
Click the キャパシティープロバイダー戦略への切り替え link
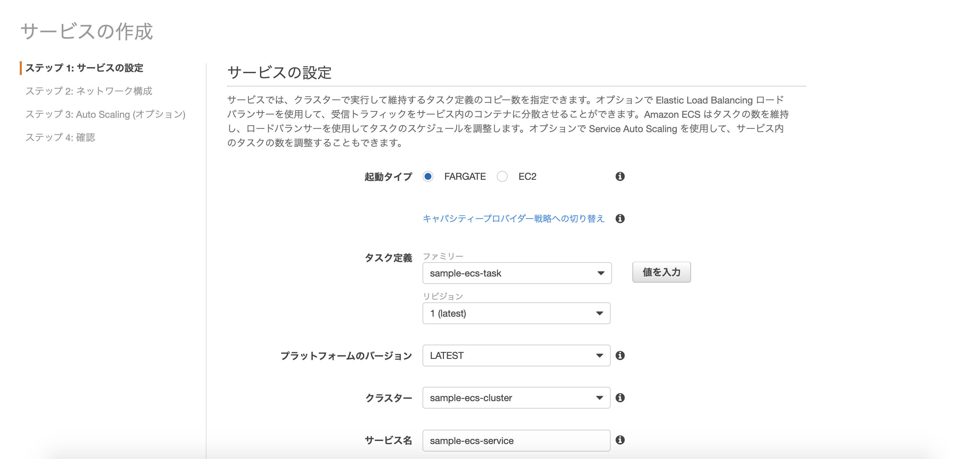click(513, 219)
